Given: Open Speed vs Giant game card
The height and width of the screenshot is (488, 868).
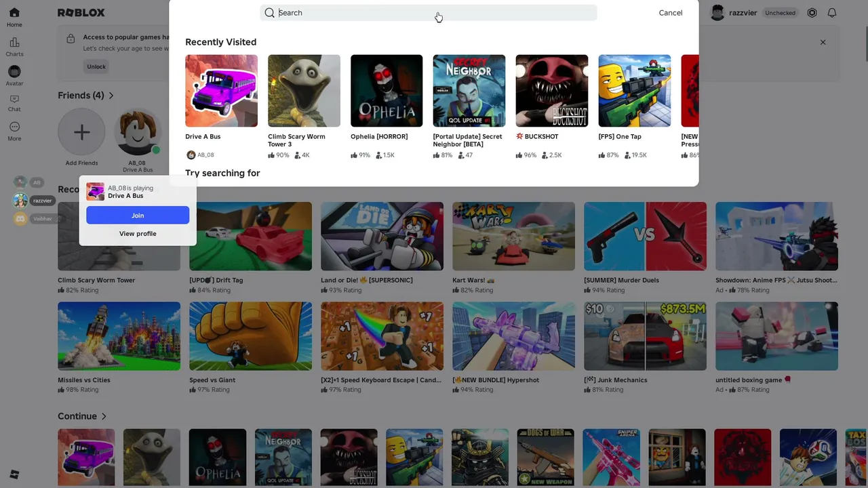Looking at the screenshot, I should tap(250, 336).
